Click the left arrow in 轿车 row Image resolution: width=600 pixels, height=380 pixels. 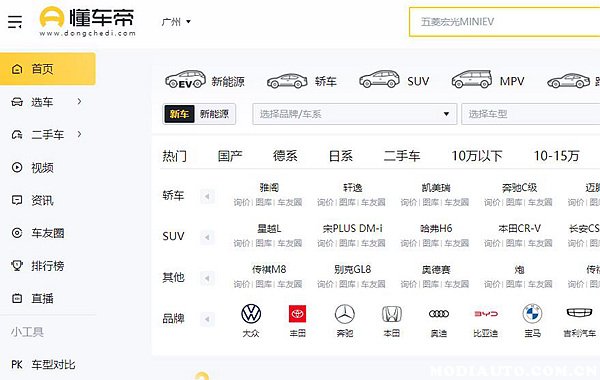(207, 197)
